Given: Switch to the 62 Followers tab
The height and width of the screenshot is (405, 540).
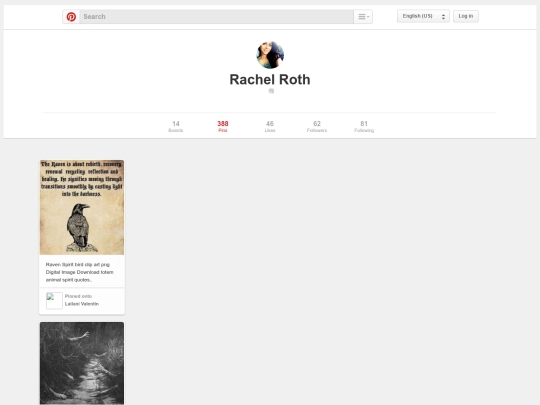Looking at the screenshot, I should coord(317,126).
